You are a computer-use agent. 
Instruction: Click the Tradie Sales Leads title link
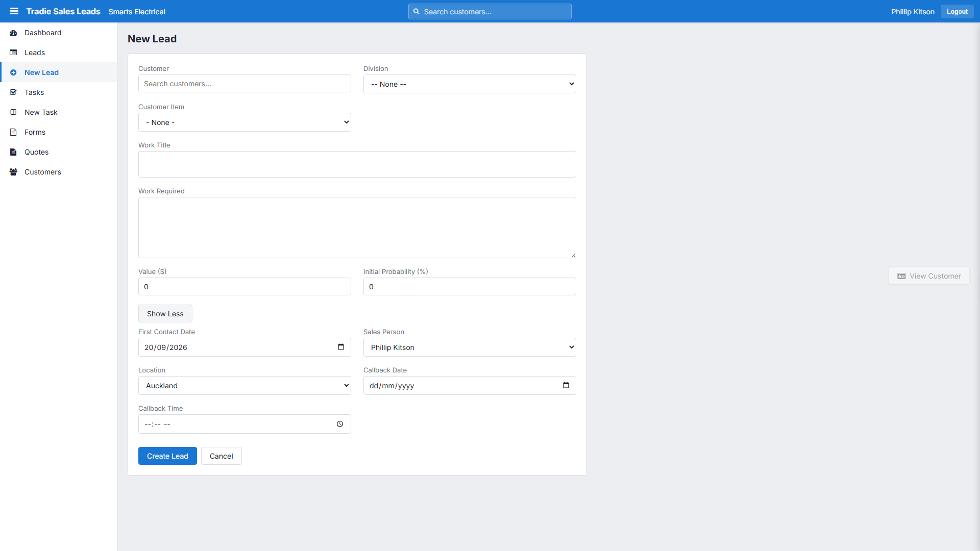pos(63,11)
